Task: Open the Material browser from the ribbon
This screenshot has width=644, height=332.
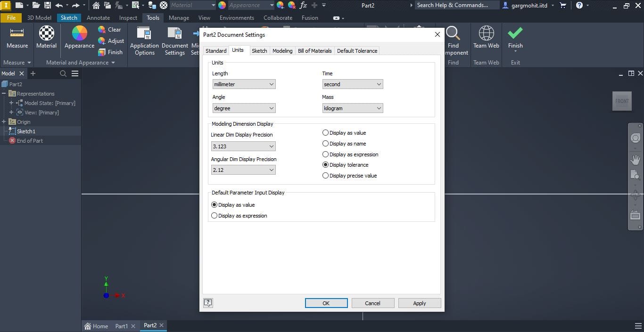Action: [x=46, y=38]
